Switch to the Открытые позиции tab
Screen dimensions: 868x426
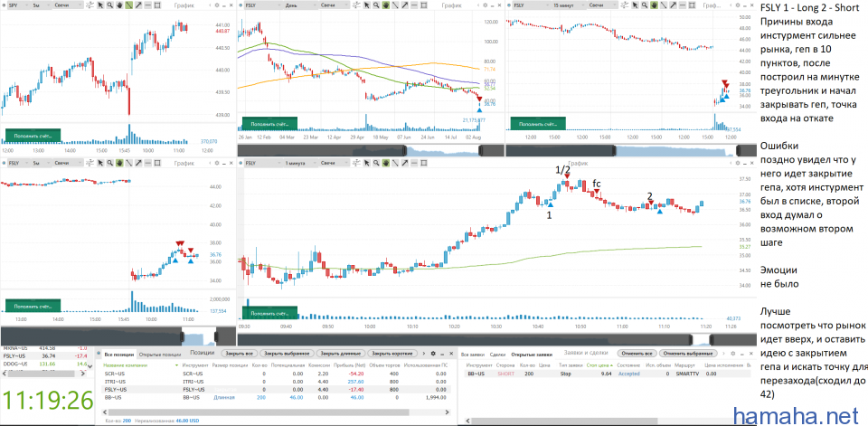(159, 354)
